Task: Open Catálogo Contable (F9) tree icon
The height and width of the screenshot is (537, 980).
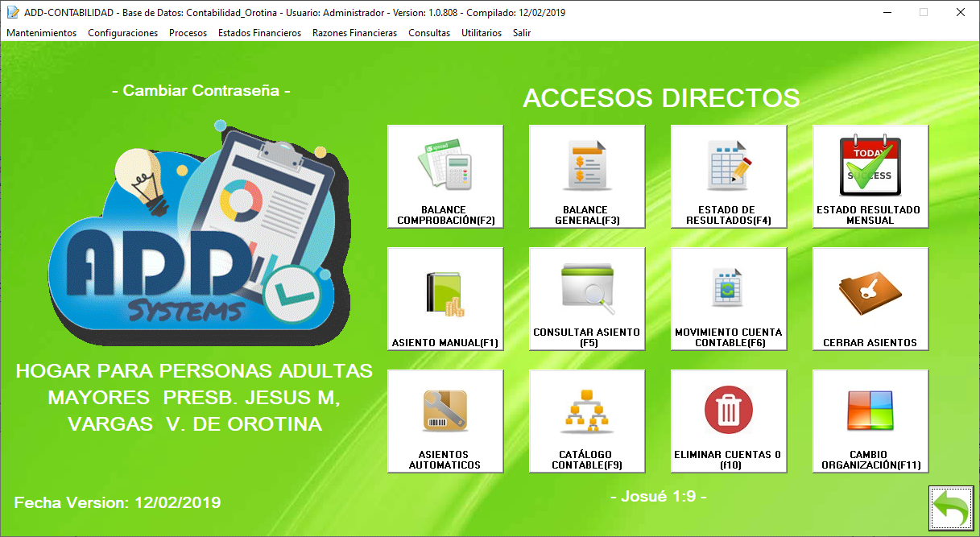Action: click(587, 421)
